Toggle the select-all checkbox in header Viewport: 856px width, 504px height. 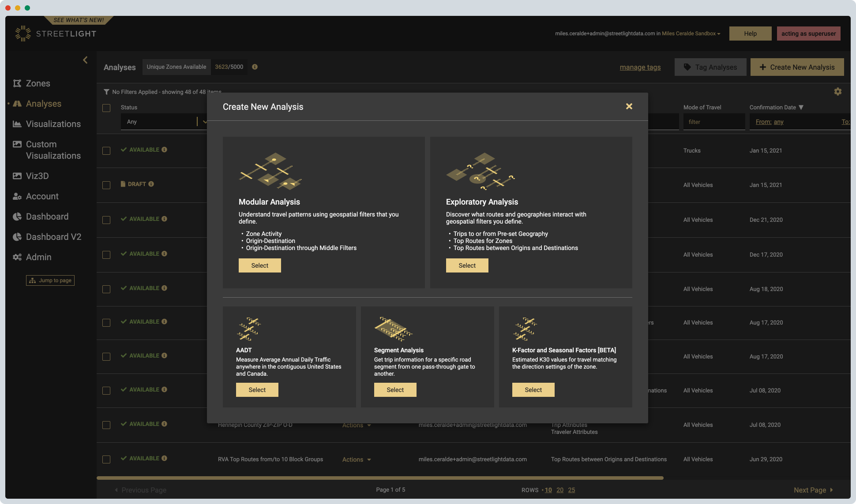coord(106,108)
